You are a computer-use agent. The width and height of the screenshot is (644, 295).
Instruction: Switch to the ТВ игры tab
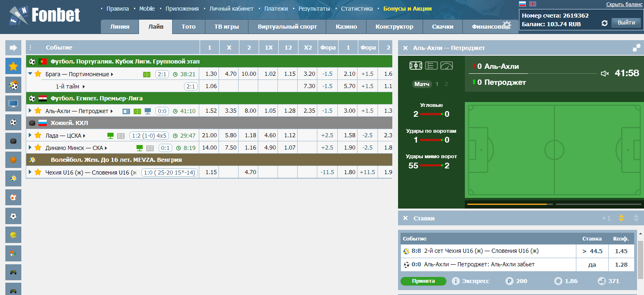[227, 27]
